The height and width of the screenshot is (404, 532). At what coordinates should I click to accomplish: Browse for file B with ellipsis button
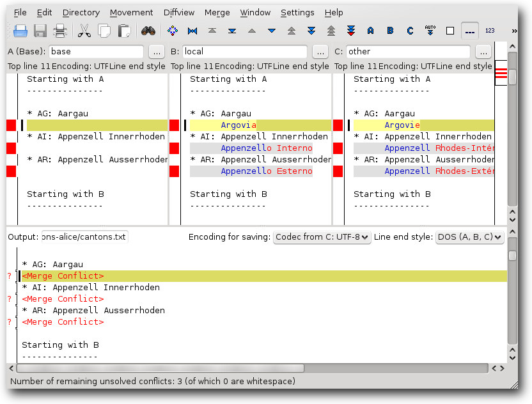point(320,52)
